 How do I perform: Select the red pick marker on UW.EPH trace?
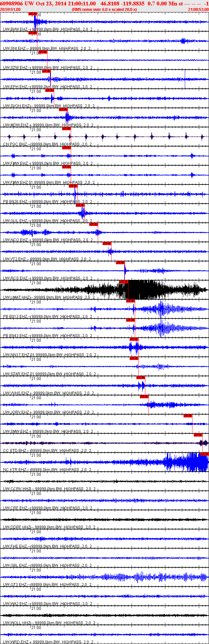47,71
